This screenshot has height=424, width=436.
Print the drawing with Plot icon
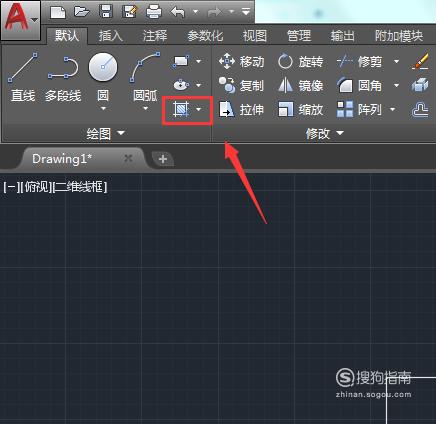154,13
